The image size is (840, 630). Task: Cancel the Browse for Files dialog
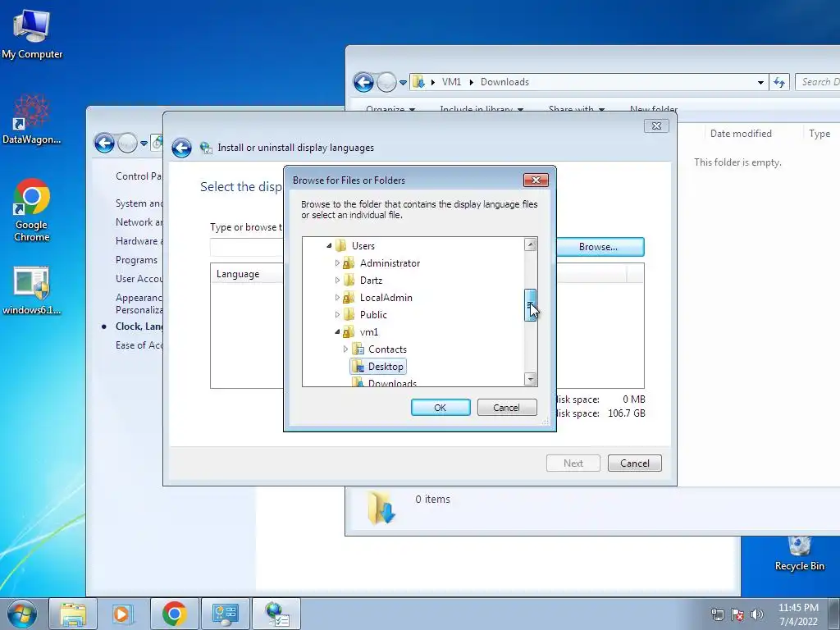coord(506,407)
